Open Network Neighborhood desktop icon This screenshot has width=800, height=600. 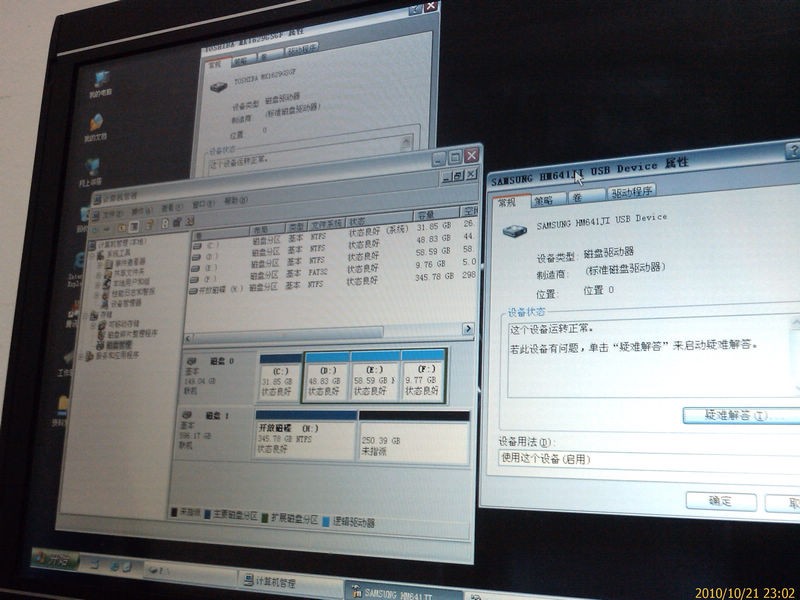[92, 167]
